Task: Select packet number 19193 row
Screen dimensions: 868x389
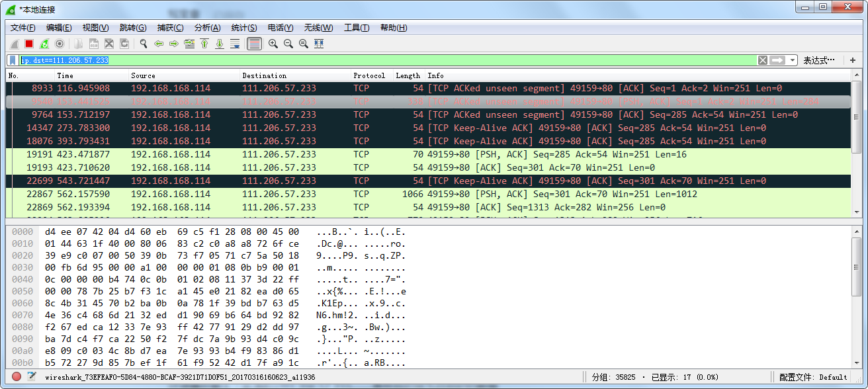Action: [429, 167]
